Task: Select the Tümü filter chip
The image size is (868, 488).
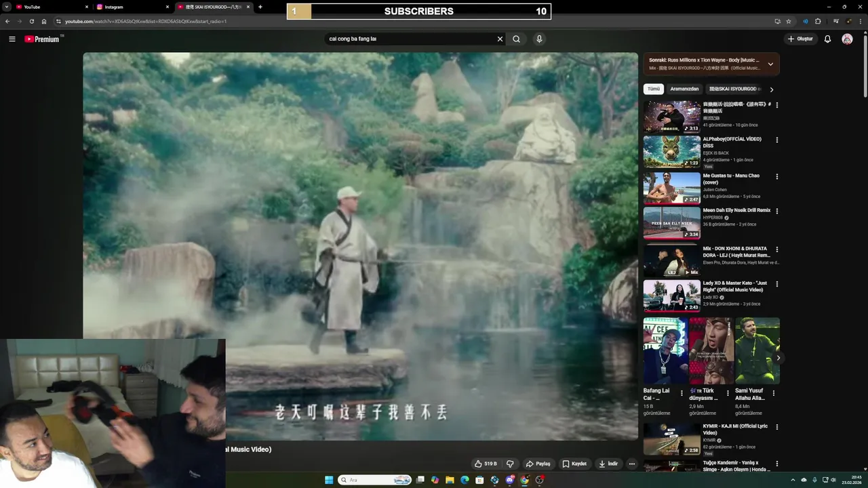Action: click(x=653, y=89)
